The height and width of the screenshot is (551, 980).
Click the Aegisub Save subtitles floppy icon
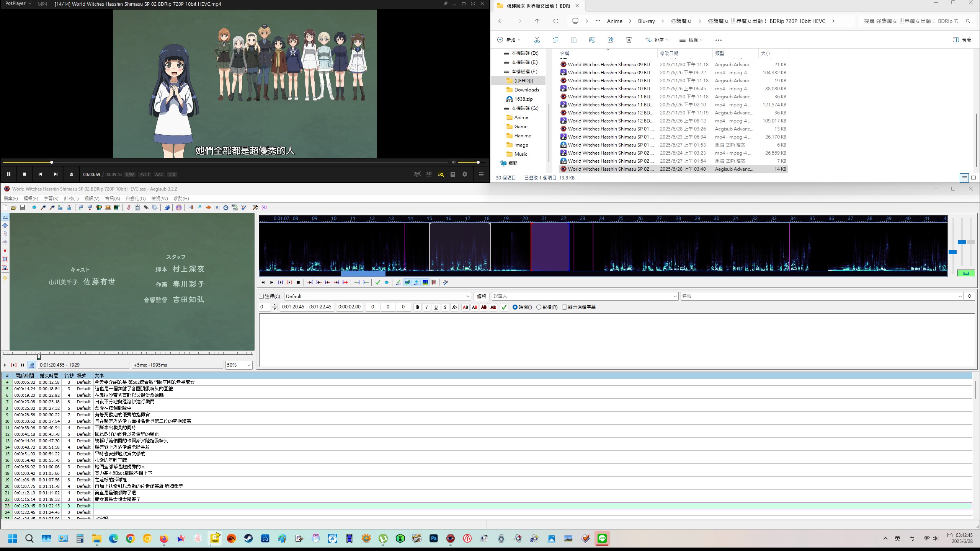pos(23,207)
